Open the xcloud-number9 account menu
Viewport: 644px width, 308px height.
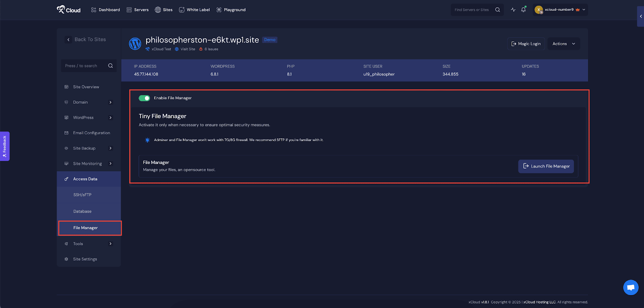tap(560, 10)
